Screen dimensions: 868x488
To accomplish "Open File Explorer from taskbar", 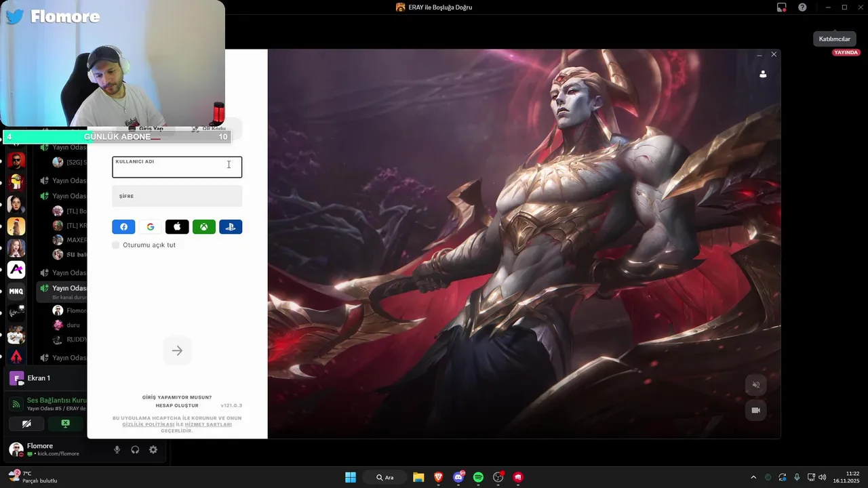I will pyautogui.click(x=418, y=477).
